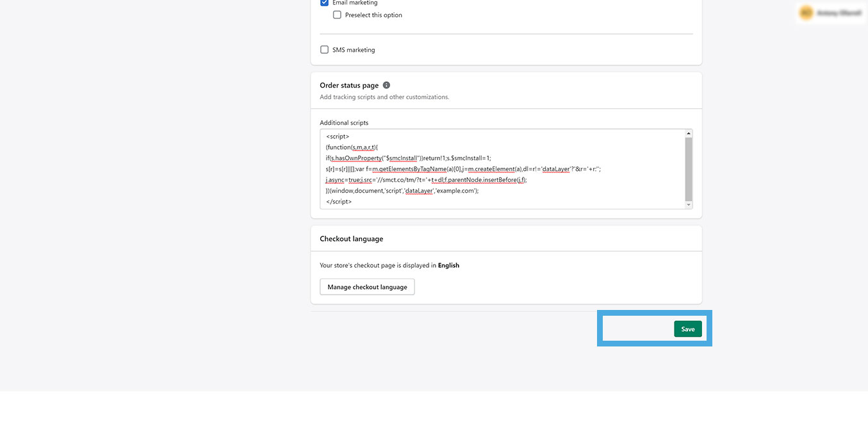868x431 pixels.
Task: Click the green Save button
Action: point(688,329)
